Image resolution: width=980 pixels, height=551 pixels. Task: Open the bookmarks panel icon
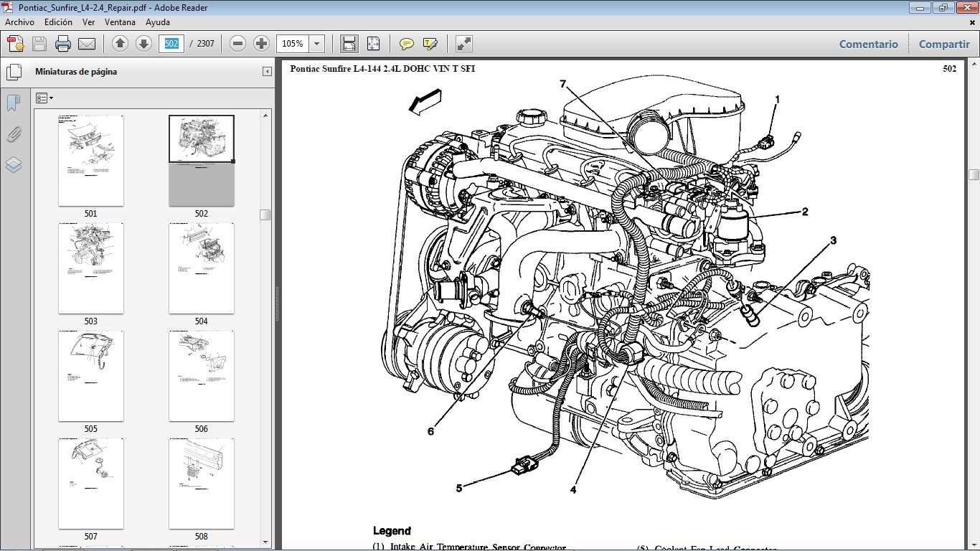pos(14,103)
